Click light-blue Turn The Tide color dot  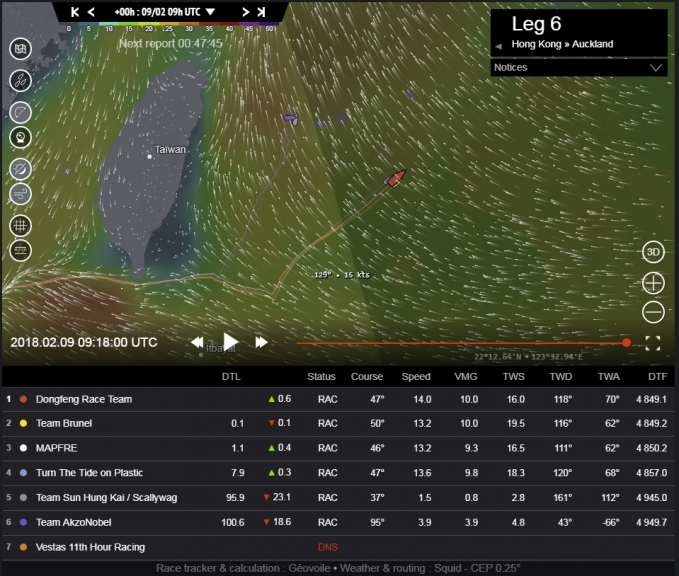23,473
